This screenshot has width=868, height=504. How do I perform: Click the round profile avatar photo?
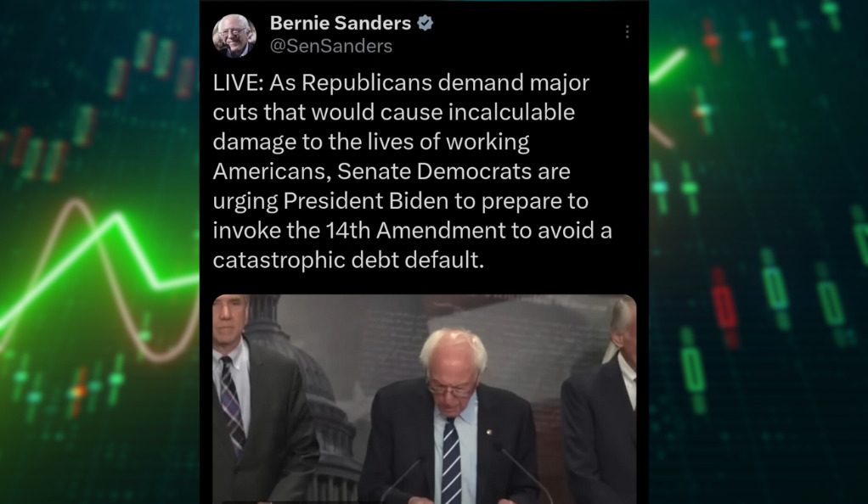tap(234, 36)
